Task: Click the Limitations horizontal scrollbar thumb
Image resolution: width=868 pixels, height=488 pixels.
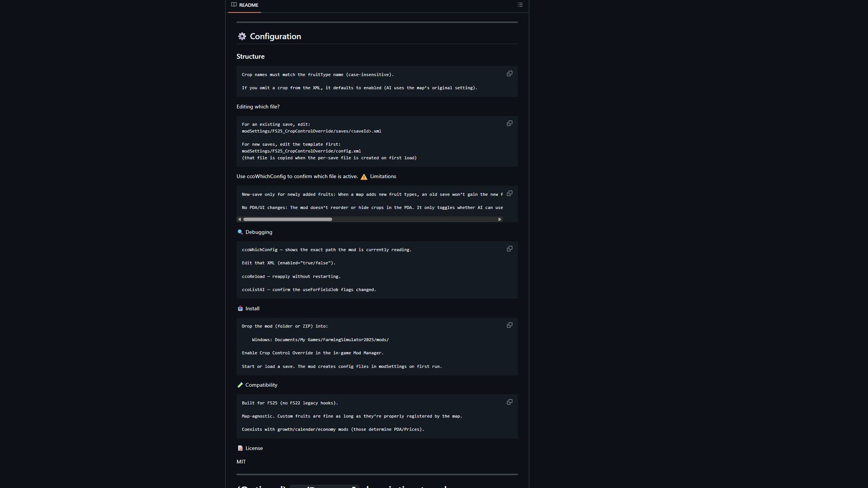Action: click(288, 220)
